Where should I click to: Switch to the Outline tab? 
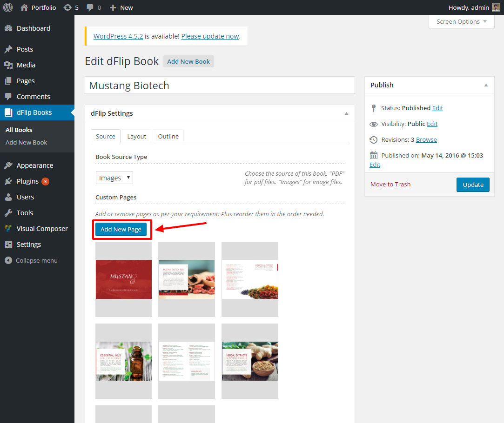pos(168,136)
